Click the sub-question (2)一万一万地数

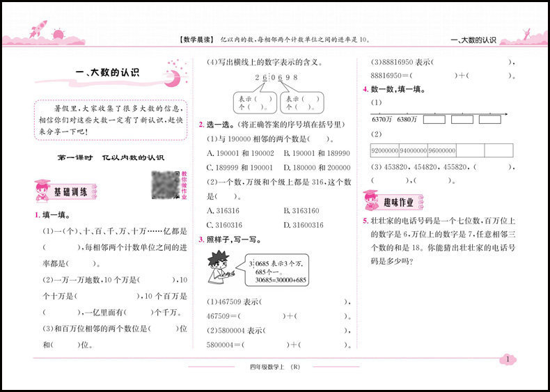coord(115,297)
